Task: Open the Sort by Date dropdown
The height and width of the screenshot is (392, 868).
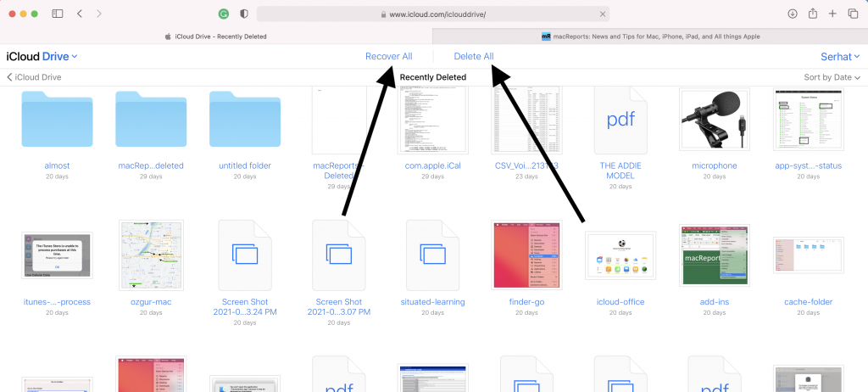Action: pyautogui.click(x=832, y=77)
